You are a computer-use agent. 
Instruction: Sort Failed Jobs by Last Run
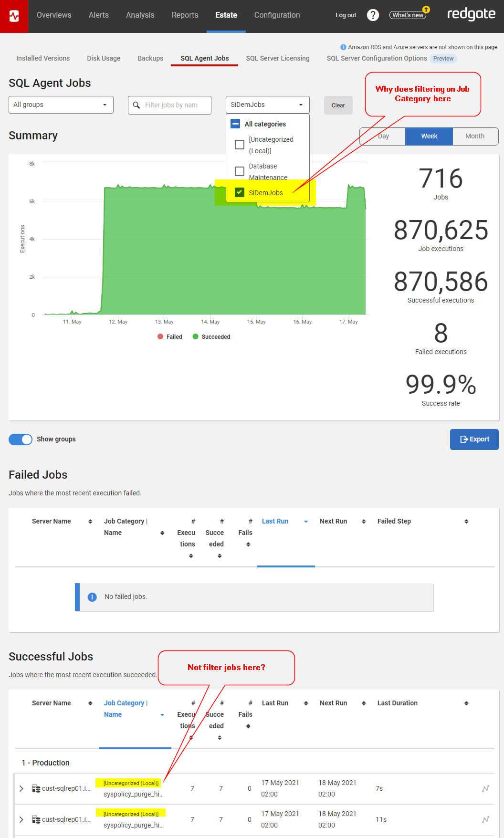pyautogui.click(x=285, y=522)
